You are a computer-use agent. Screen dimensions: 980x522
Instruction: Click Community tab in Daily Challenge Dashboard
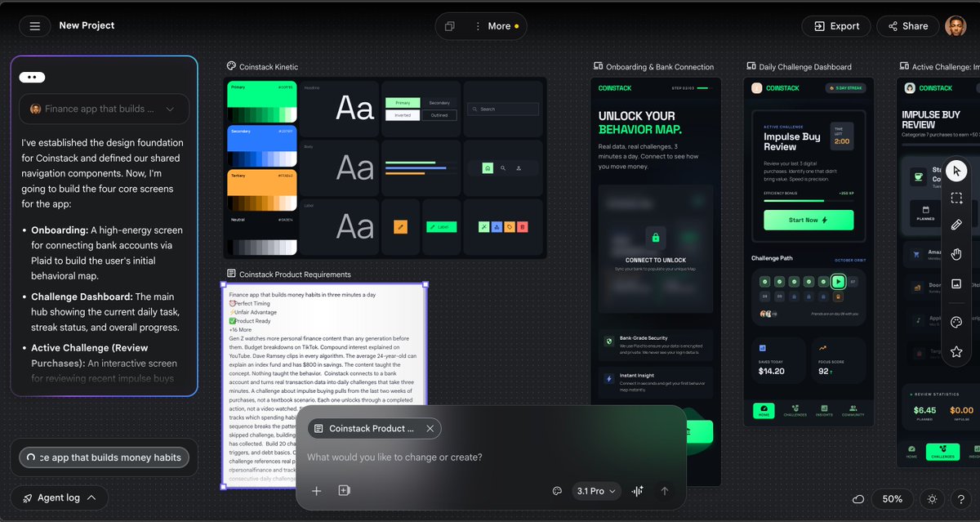click(853, 409)
